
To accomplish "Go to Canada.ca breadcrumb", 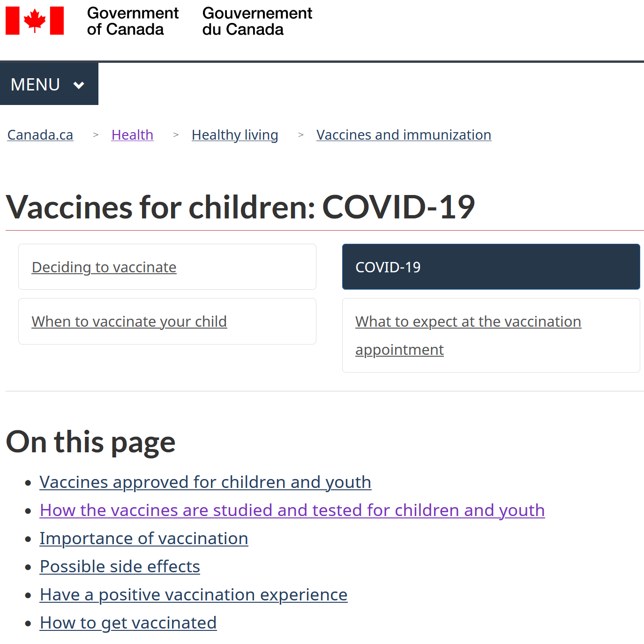I will (x=40, y=135).
